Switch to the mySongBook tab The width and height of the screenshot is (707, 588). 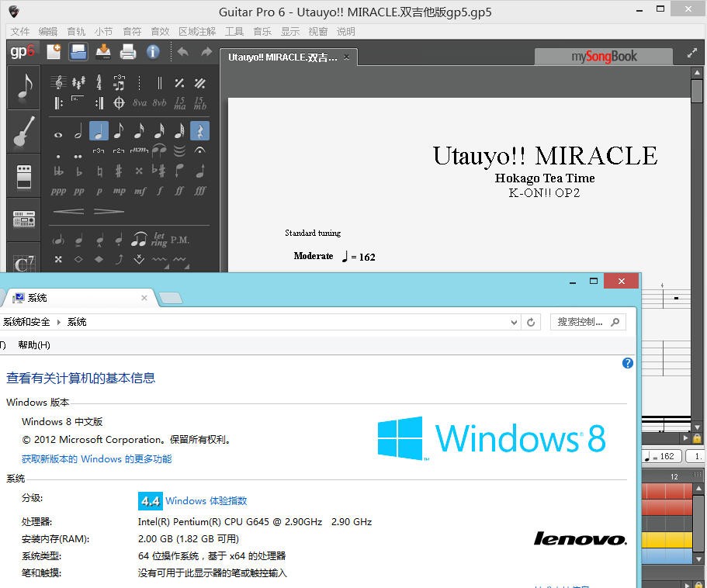(x=604, y=57)
